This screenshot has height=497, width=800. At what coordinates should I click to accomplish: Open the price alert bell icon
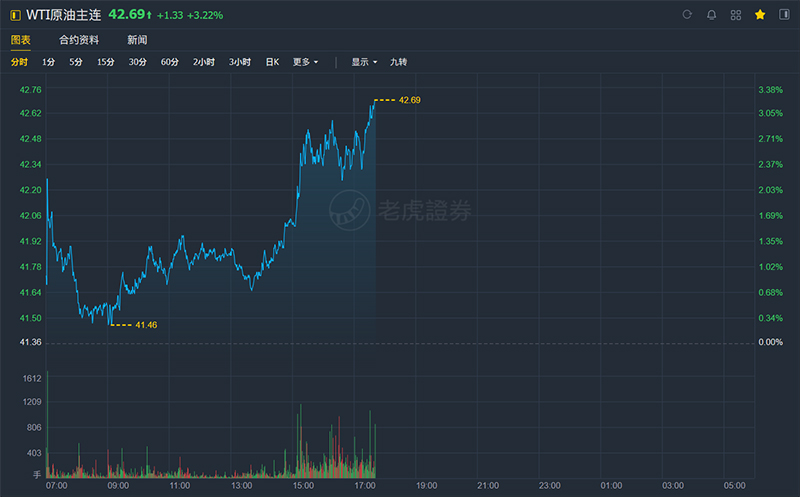tap(711, 15)
